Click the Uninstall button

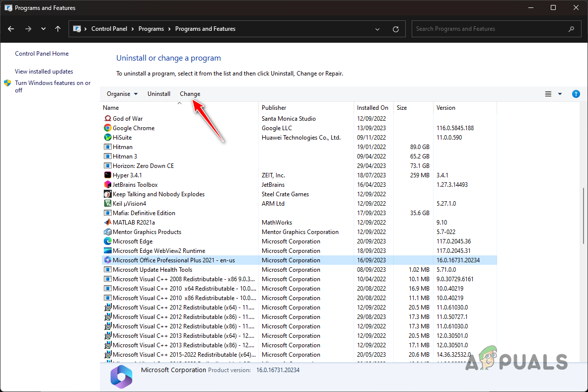(x=158, y=93)
